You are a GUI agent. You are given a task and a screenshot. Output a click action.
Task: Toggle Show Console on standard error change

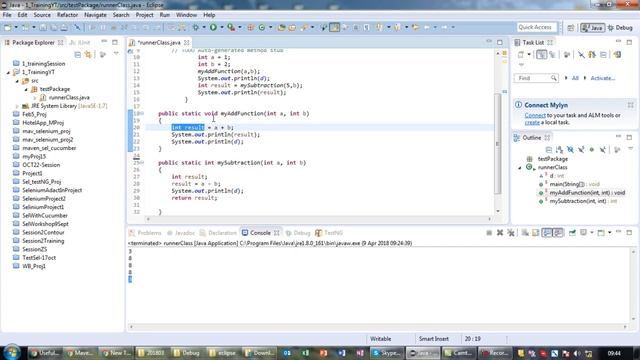coord(558,233)
